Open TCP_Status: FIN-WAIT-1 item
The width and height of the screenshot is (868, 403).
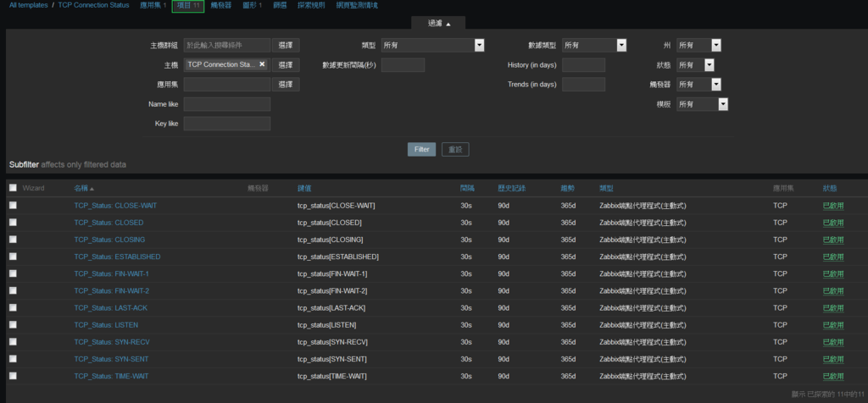111,274
